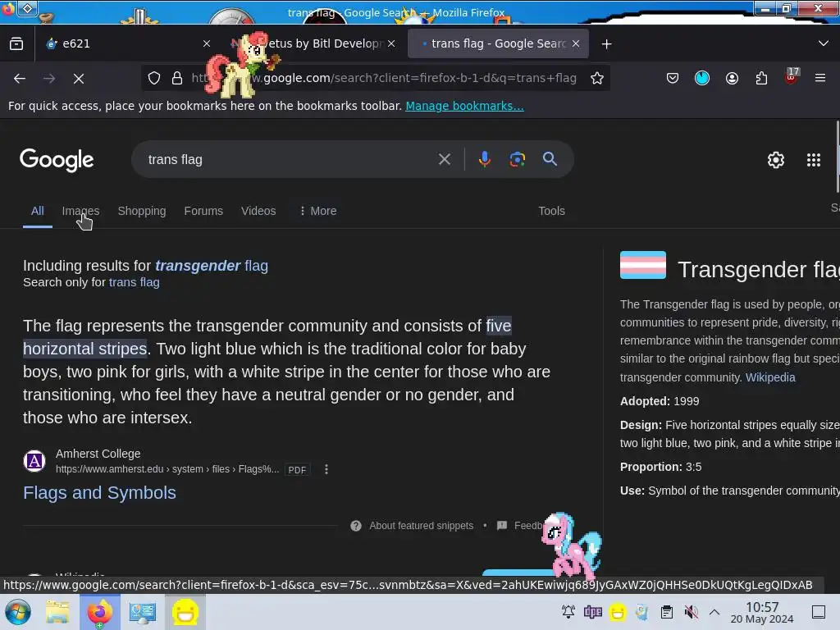840x630 pixels.
Task: Open the Images results tab
Action: click(x=80, y=211)
